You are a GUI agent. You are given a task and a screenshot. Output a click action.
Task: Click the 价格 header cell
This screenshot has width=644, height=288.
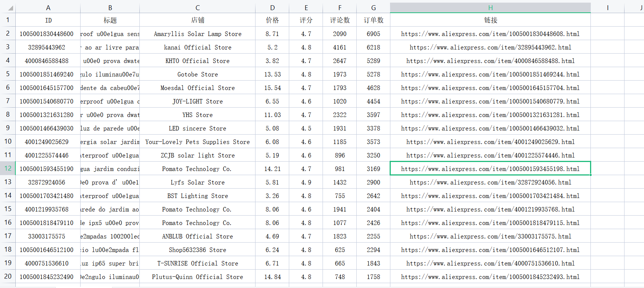coord(272,20)
